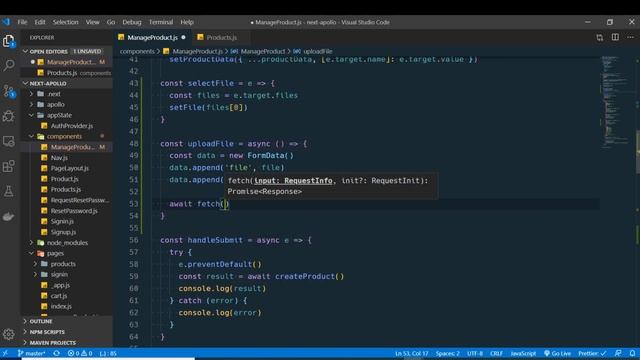Synchronize changes using the sync icon

click(x=56, y=353)
